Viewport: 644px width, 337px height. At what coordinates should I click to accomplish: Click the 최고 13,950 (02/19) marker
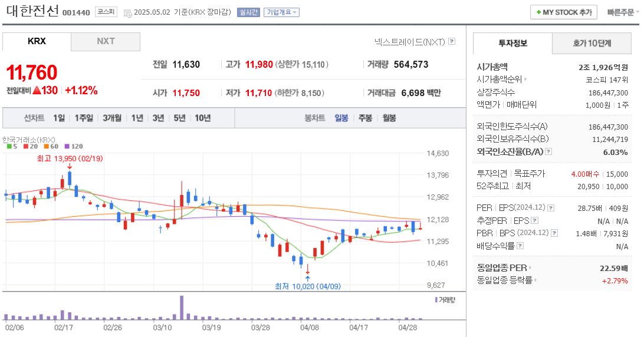[70, 158]
